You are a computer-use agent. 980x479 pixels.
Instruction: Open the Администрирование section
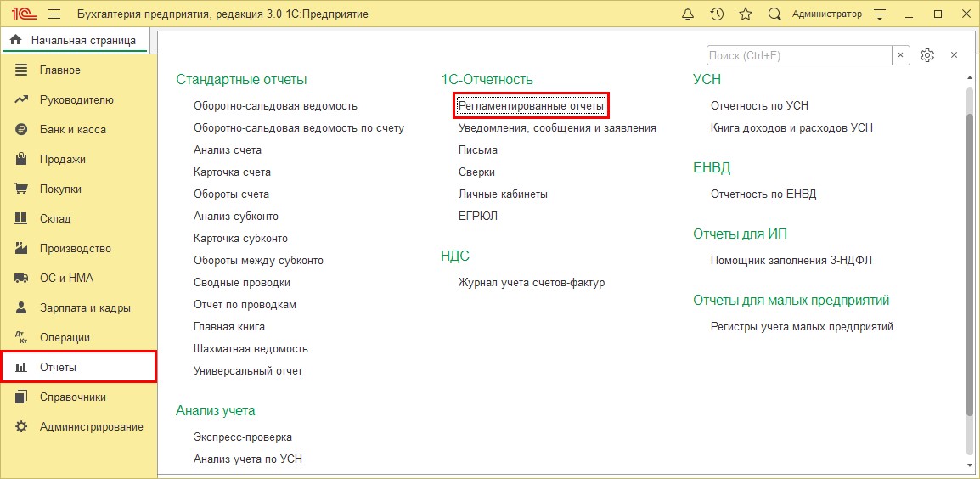[79, 426]
